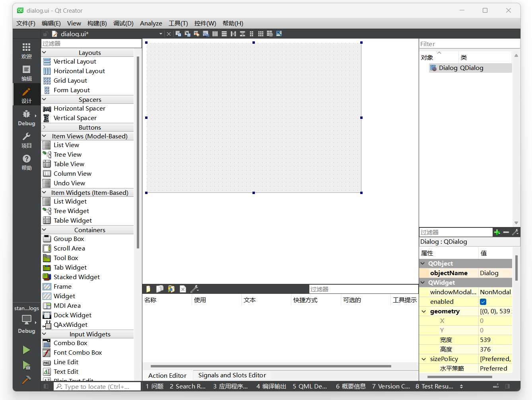Open the 文件(F) menu
The width and height of the screenshot is (532, 400).
[26, 23]
